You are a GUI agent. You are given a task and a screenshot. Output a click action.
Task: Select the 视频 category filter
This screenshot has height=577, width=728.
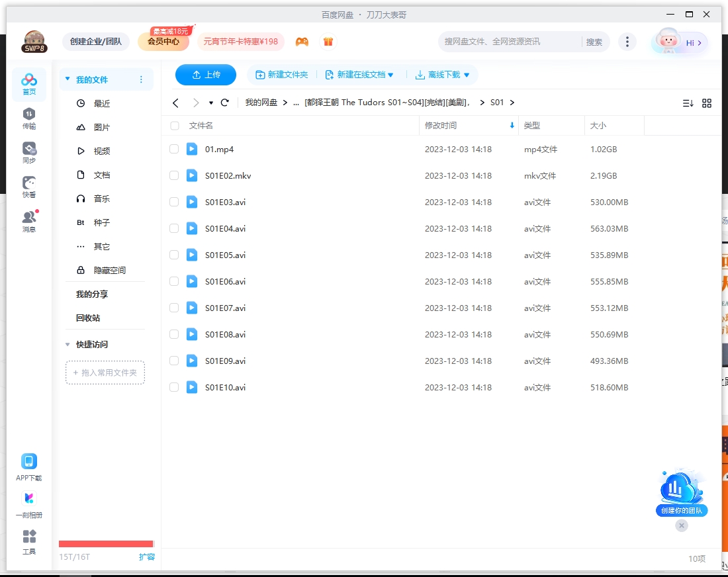(x=103, y=151)
